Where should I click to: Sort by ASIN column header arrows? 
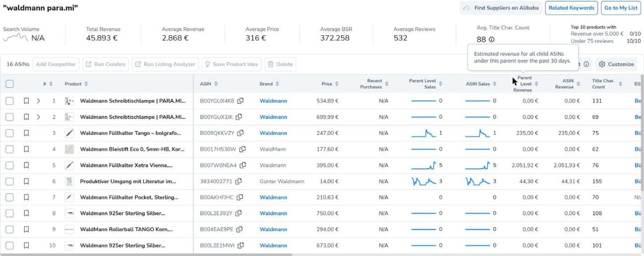point(215,84)
